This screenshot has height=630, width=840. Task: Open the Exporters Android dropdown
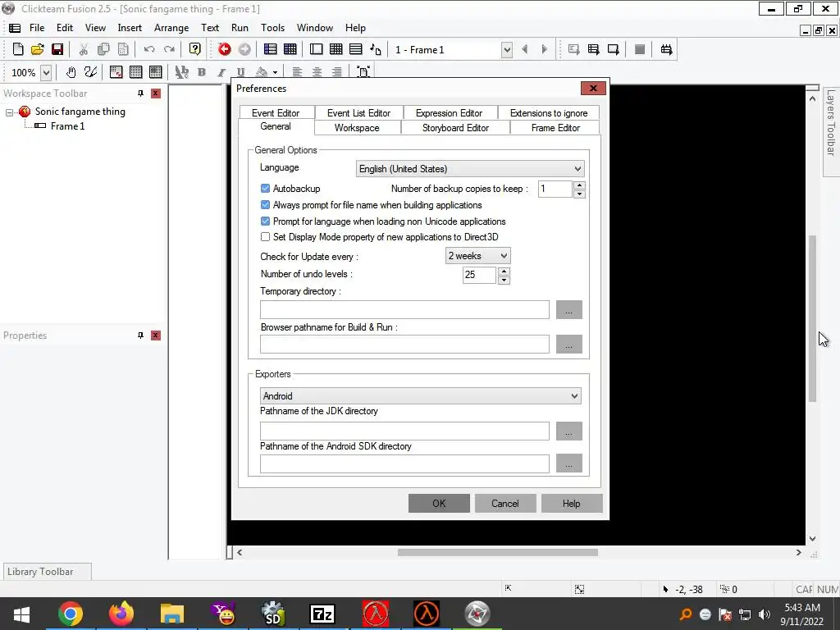click(421, 396)
